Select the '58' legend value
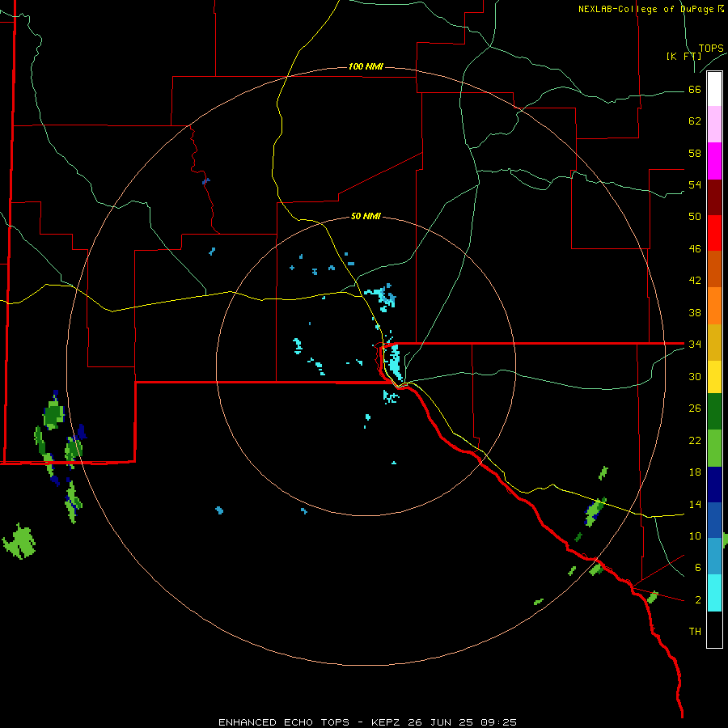Viewport: 728px width, 728px height. coord(695,153)
